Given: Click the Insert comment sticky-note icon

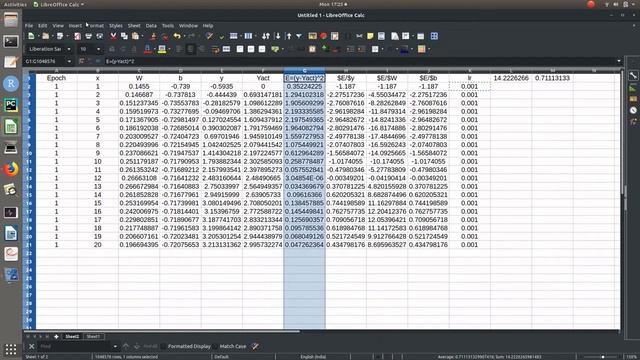Looking at the screenshot, I should coord(370,36).
